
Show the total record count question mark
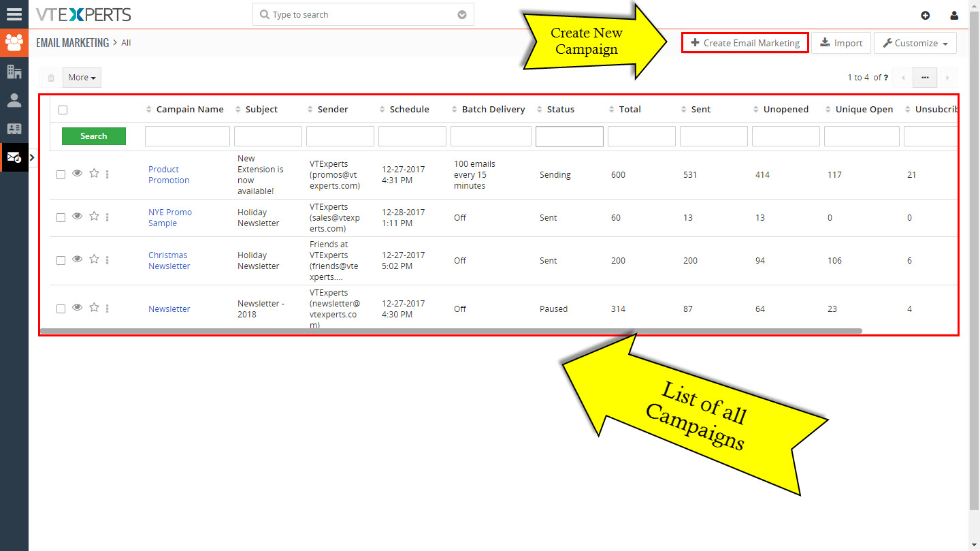pos(886,78)
